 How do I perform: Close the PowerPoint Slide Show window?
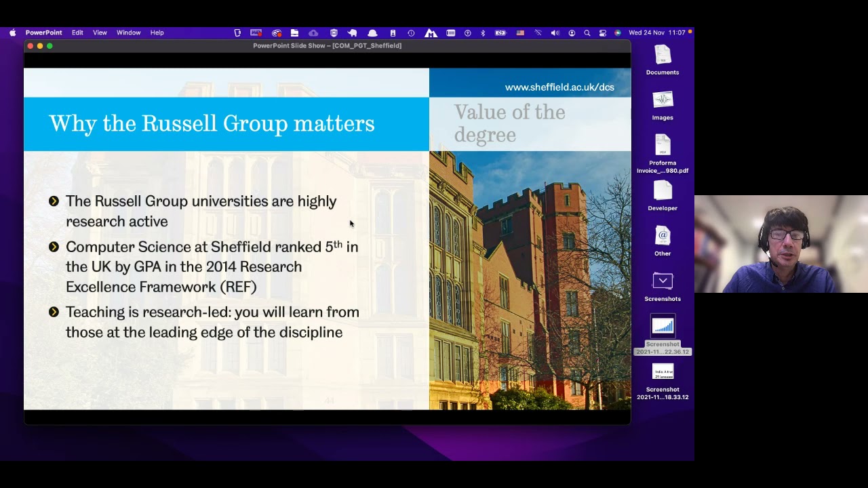[31, 45]
